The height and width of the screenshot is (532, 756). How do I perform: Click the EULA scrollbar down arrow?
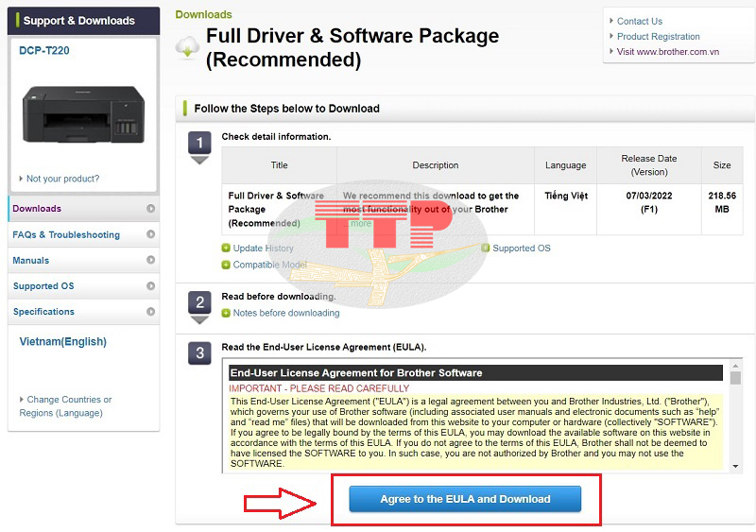[x=735, y=466]
